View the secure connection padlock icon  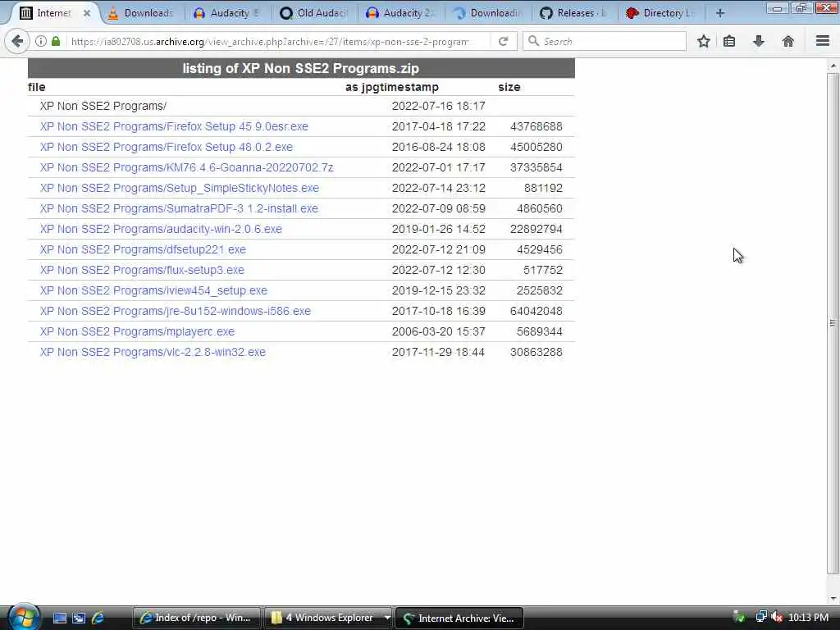pos(56,41)
